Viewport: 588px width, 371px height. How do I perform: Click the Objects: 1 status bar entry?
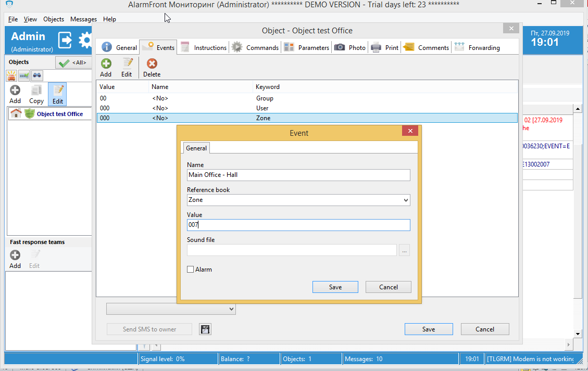[311, 359]
